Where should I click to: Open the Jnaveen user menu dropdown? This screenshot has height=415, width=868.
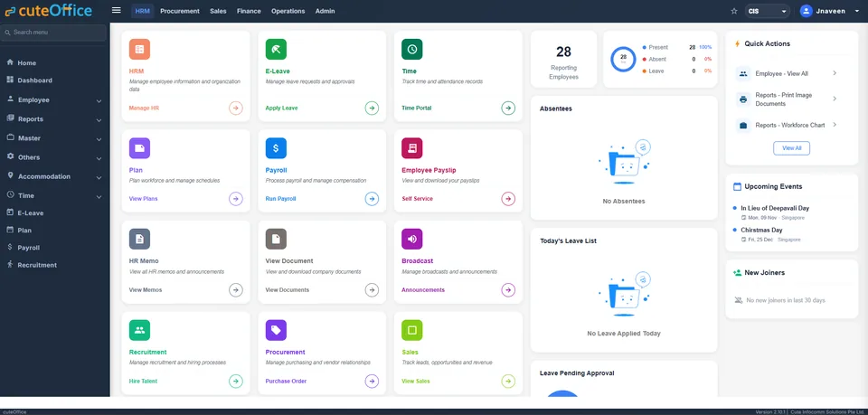click(x=857, y=11)
